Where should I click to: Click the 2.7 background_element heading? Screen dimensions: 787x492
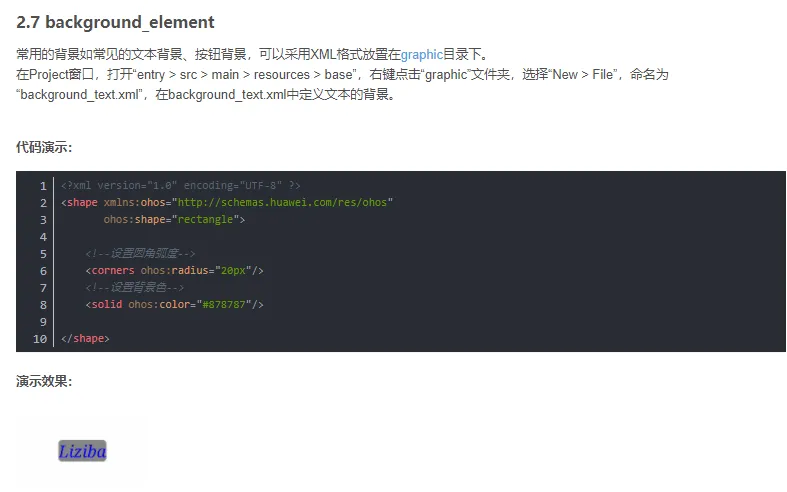(x=115, y=23)
